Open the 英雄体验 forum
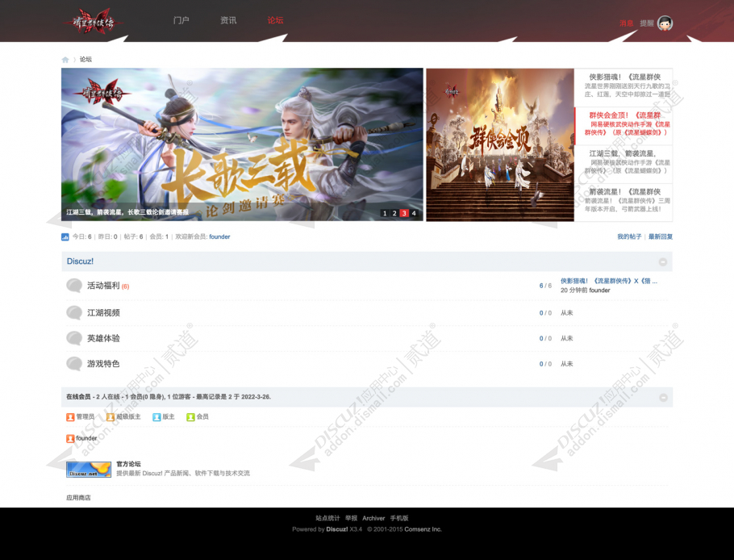The height and width of the screenshot is (560, 734). [103, 338]
